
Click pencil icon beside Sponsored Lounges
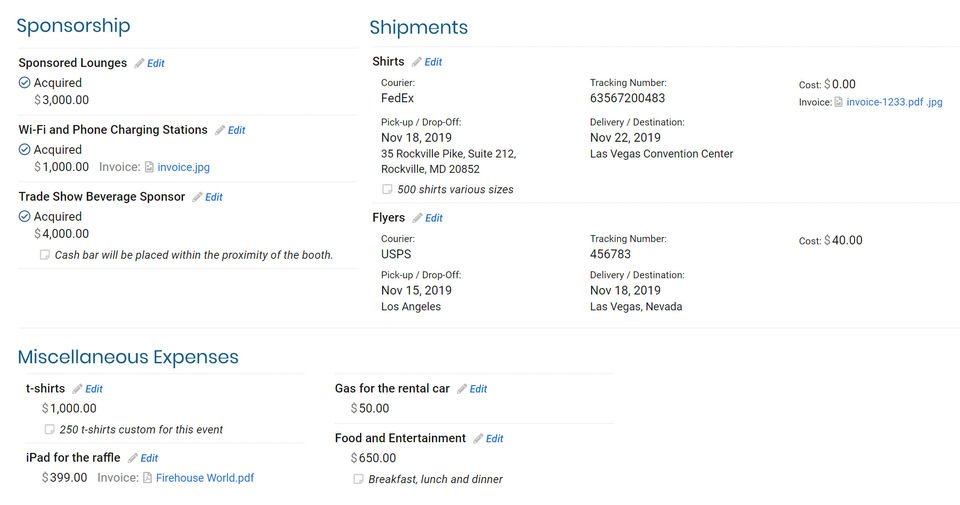(x=139, y=63)
